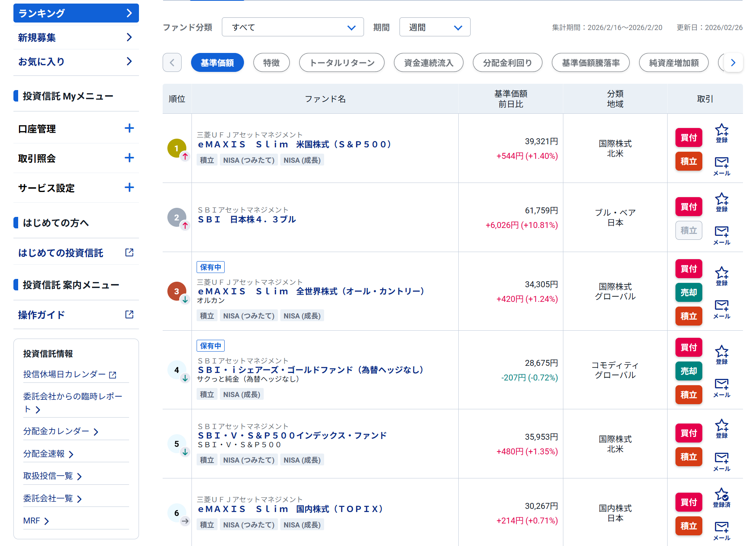This screenshot has width=756, height=546.
Task: Open the ファンド分類 dropdown showing すべて
Action: tap(293, 27)
